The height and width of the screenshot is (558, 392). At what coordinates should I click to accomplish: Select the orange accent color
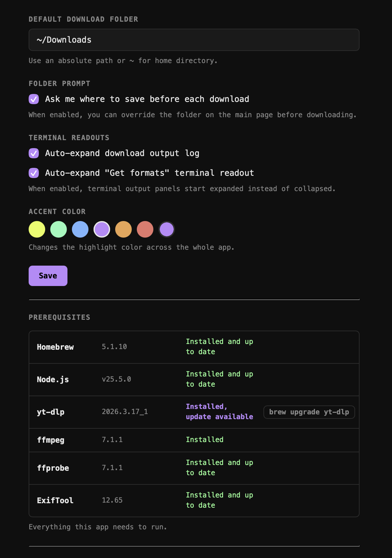(123, 229)
